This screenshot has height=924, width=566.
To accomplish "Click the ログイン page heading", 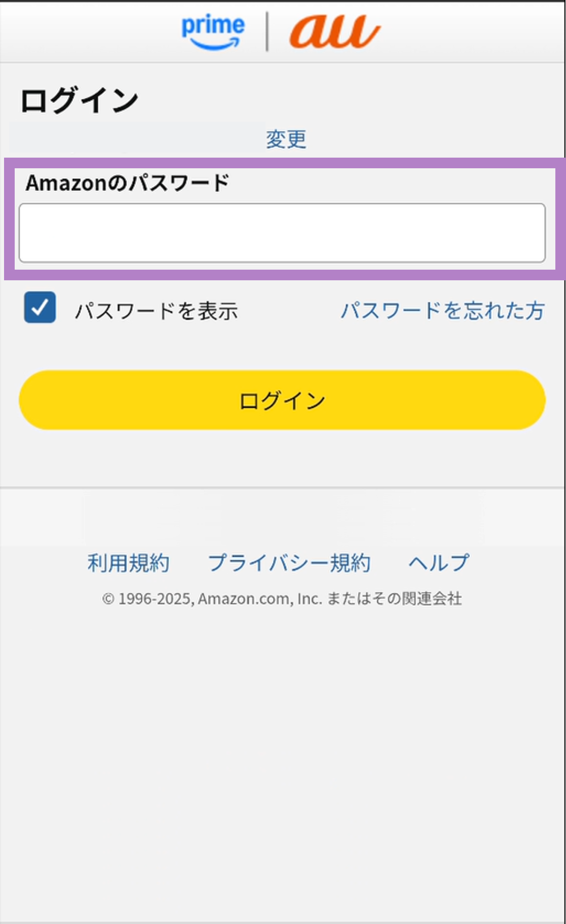I will (x=80, y=100).
